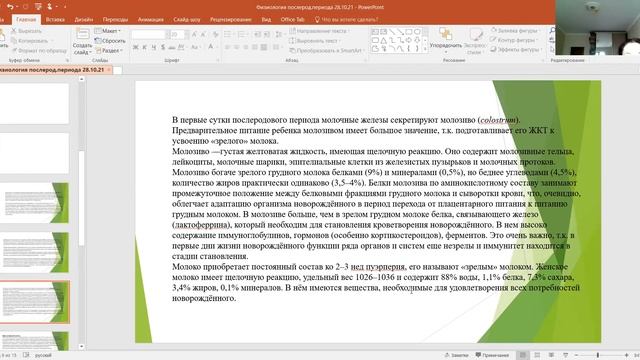Click Decrease List Level indent button
Viewport: 640px width, 360px height.
click(x=258, y=35)
